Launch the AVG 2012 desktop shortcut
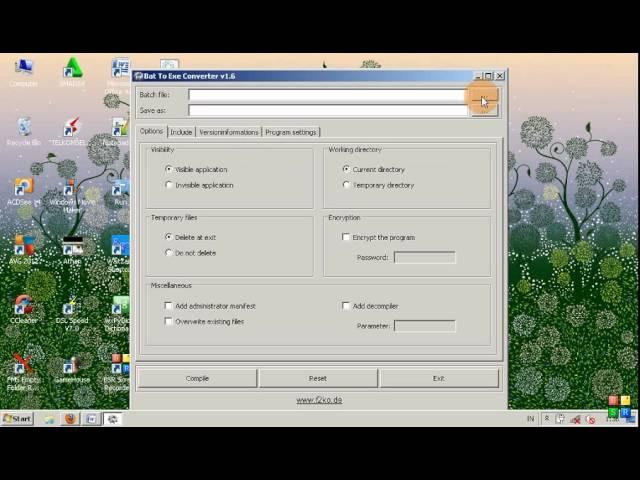 point(24,249)
